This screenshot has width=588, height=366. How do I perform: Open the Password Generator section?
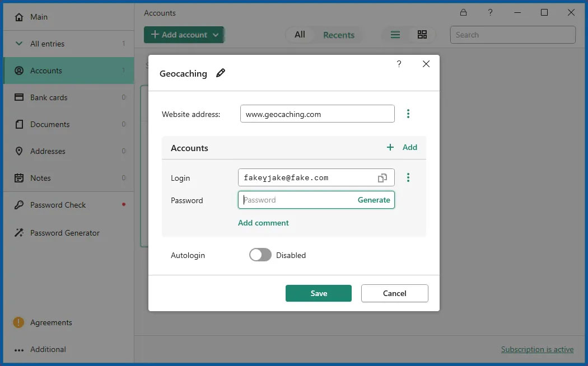coord(69,233)
